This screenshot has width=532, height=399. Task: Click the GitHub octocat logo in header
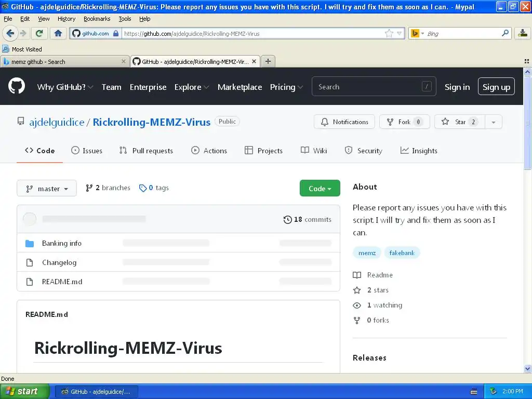tap(17, 86)
